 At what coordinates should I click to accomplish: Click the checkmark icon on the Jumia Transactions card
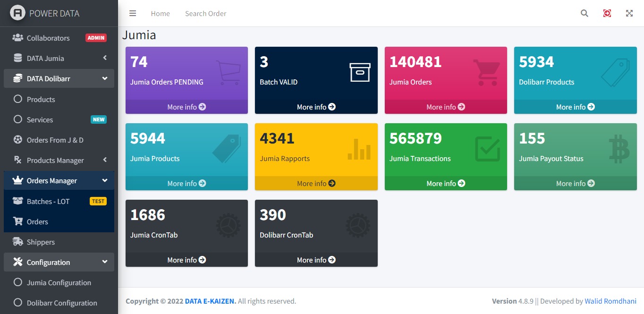(x=487, y=149)
